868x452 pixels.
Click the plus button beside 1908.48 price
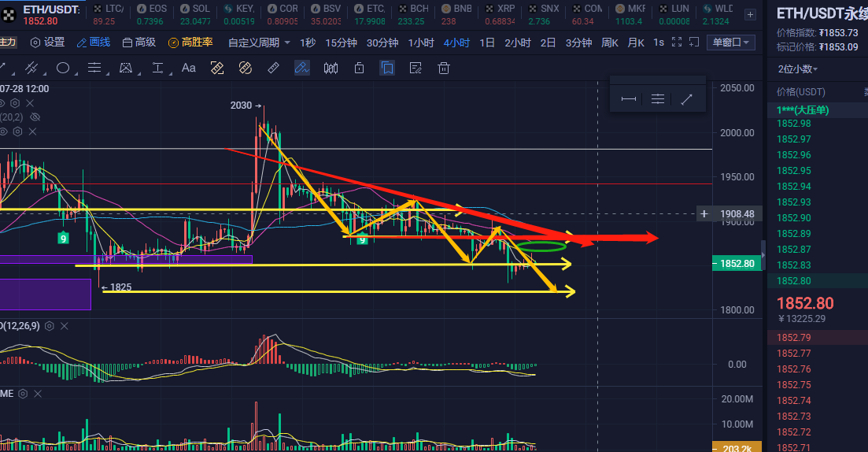704,214
